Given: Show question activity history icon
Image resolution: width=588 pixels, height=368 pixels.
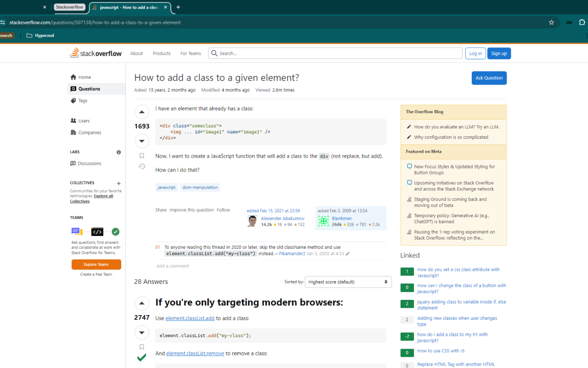Looking at the screenshot, I should pyautogui.click(x=141, y=167).
